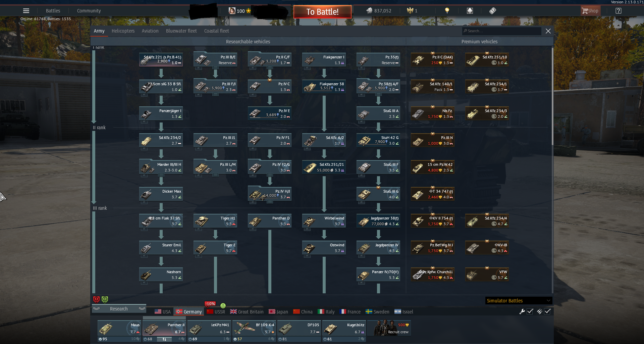The image size is (644, 344).
Task: Toggle the auto-repair checkbox beside wrench
Action: pyautogui.click(x=530, y=311)
